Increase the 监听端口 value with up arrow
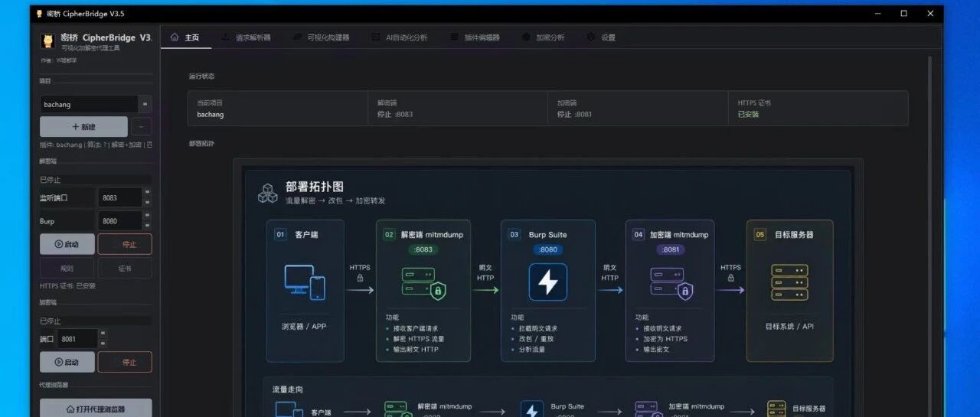This screenshot has height=417, width=980. click(x=147, y=193)
